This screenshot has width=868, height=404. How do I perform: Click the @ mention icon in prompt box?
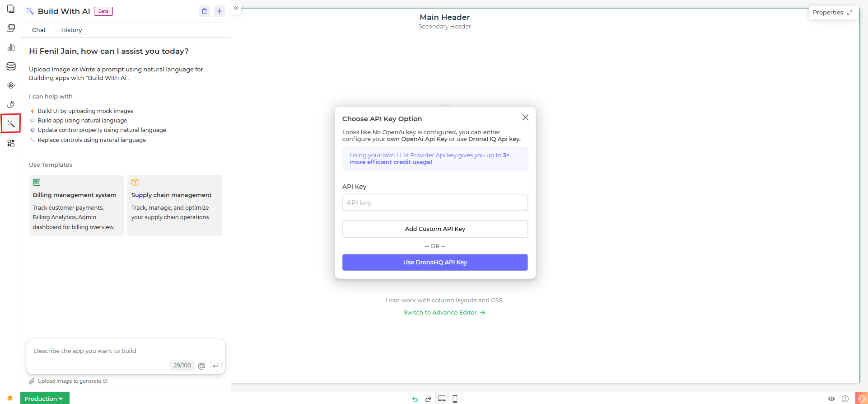tap(201, 366)
